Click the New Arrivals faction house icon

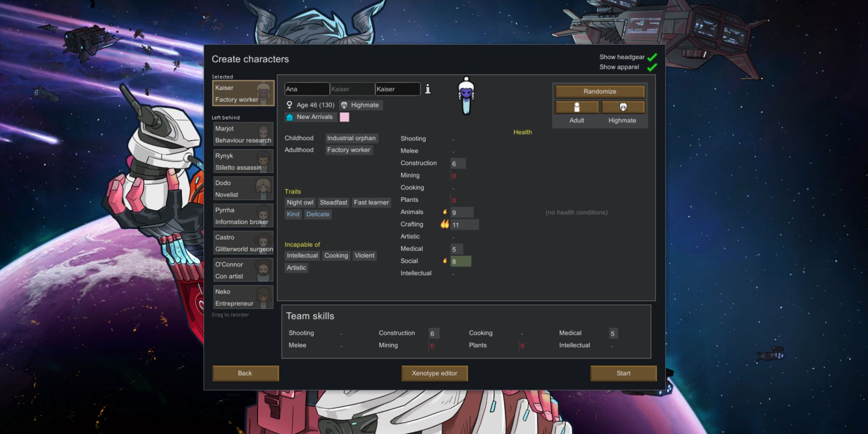(289, 117)
